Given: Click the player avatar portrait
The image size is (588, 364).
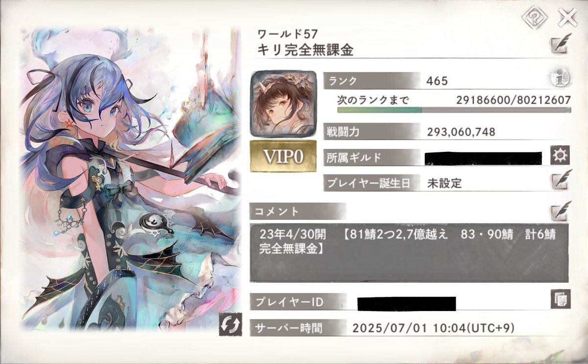Looking at the screenshot, I should click(x=283, y=104).
